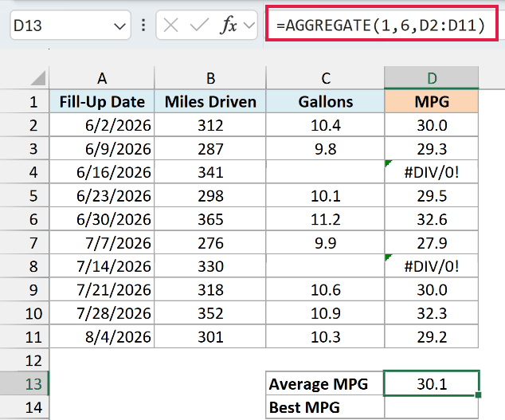
Task: Select the cell with date 6/2/2026
Action: (x=102, y=125)
